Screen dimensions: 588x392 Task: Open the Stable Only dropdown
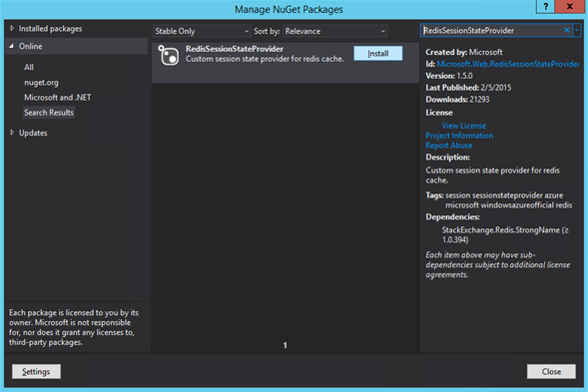202,31
